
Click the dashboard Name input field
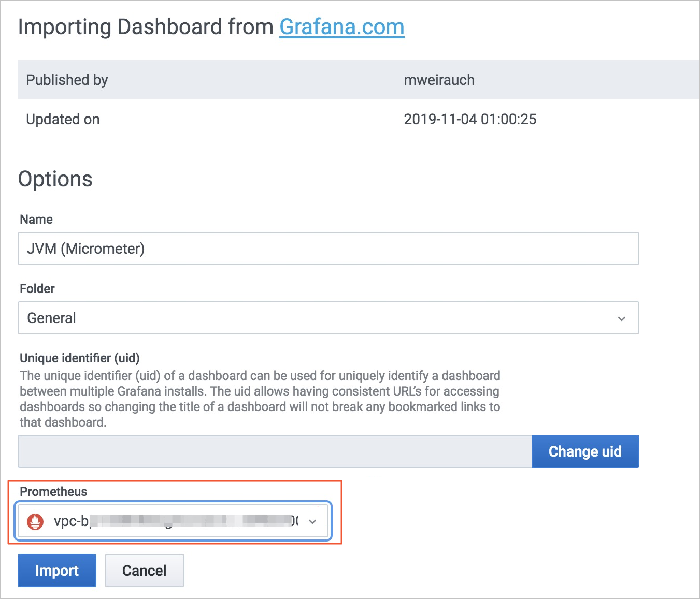[328, 249]
